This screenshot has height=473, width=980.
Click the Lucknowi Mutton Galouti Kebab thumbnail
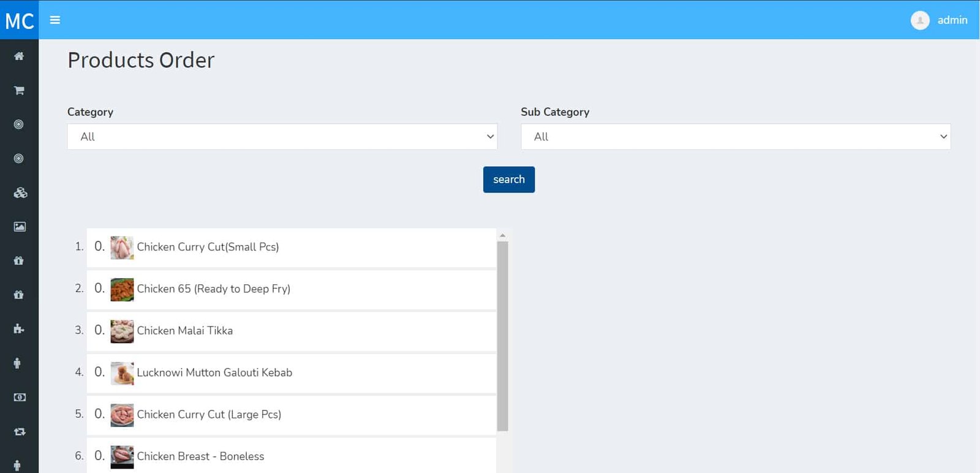[122, 373]
